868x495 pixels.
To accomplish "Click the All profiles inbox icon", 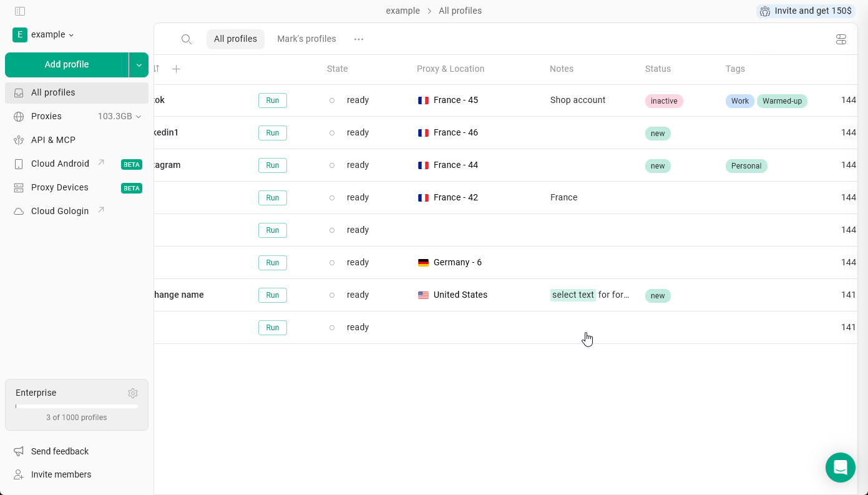I will click(19, 93).
